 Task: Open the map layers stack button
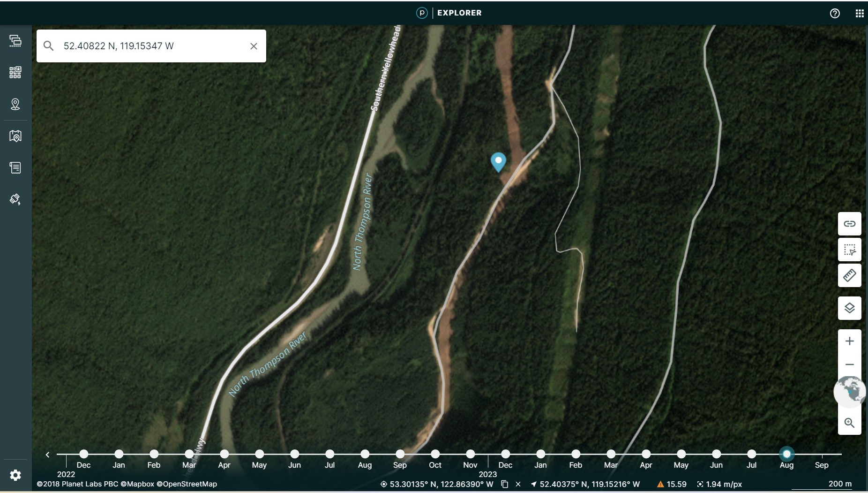850,308
